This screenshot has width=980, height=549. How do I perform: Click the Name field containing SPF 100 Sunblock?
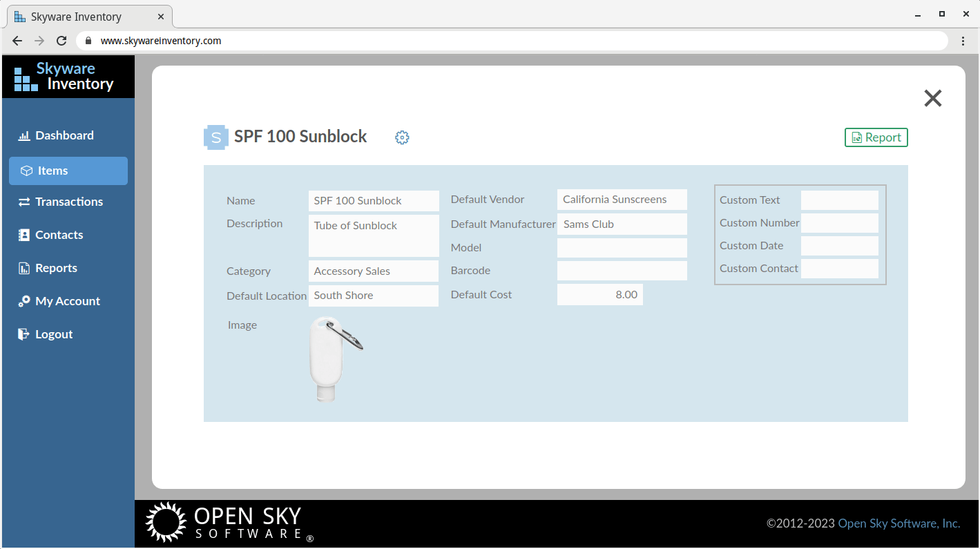click(373, 201)
